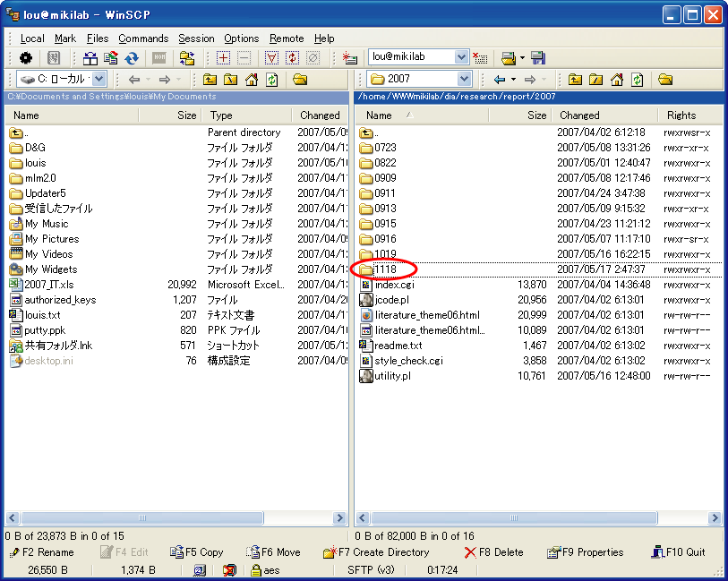Go to local root directory icon
The image size is (728, 581).
click(x=230, y=80)
